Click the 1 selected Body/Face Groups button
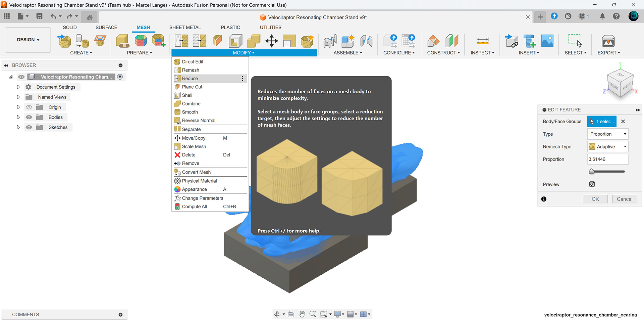This screenshot has width=644, height=321. tap(602, 122)
